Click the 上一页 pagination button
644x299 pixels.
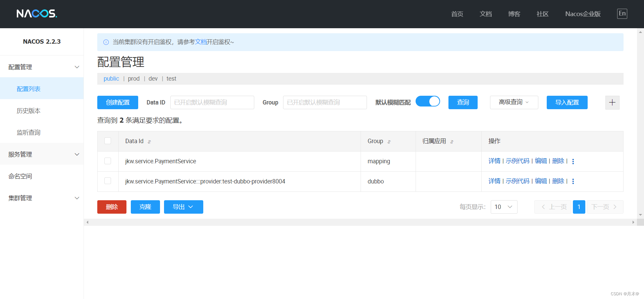(553, 207)
